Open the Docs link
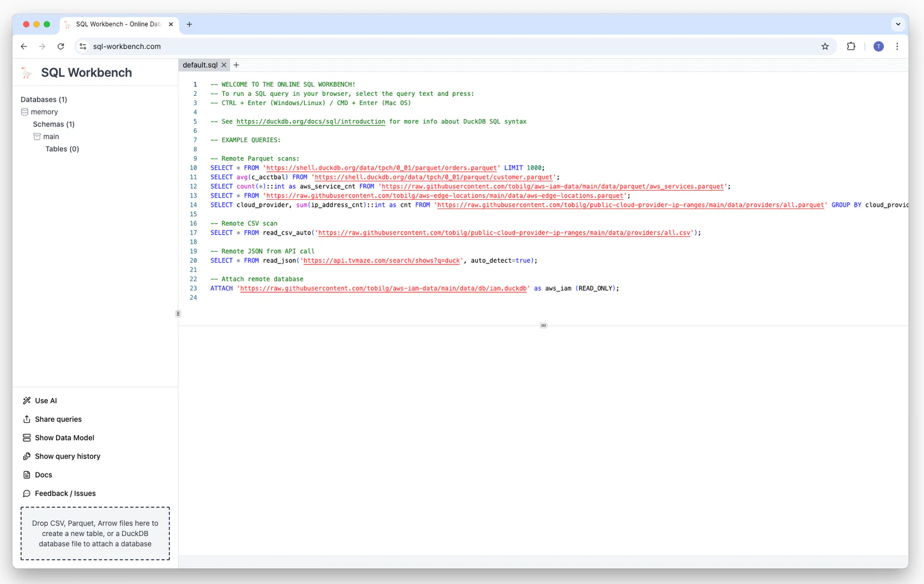The height and width of the screenshot is (584, 924). coord(43,475)
